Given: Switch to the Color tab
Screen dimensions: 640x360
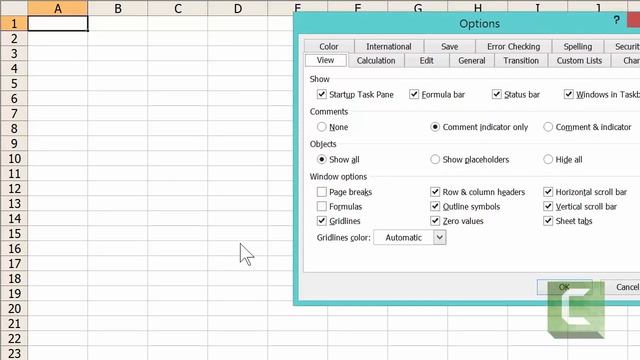Looking at the screenshot, I should coord(329,47).
